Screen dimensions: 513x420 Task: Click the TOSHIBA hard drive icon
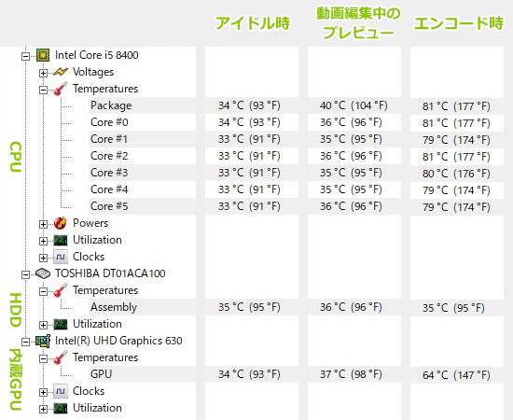click(x=43, y=273)
